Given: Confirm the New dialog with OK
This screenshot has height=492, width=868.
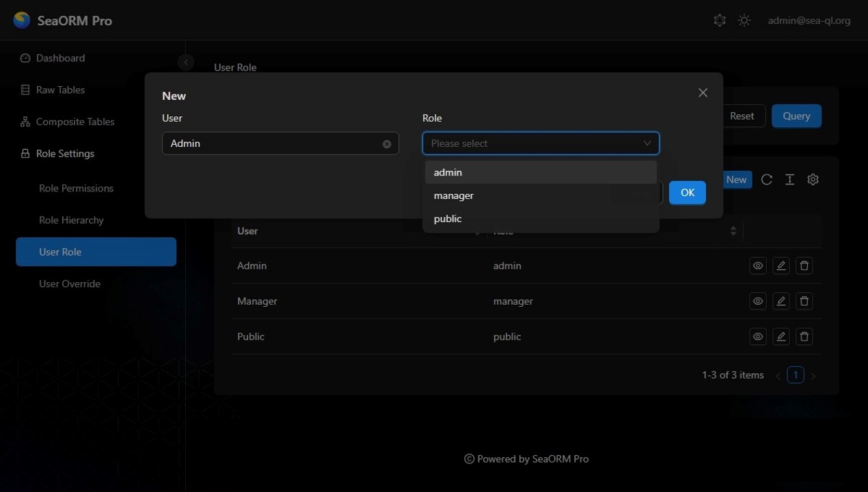Looking at the screenshot, I should [x=687, y=193].
